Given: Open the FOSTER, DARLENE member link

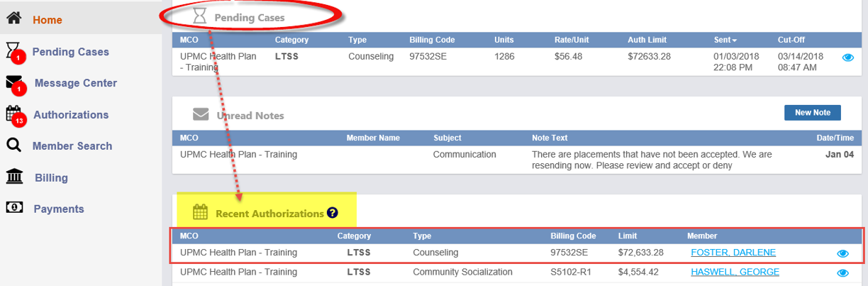Looking at the screenshot, I should pos(733,253).
